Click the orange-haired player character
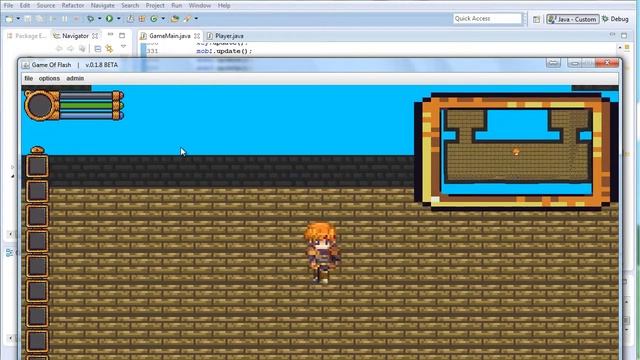 pos(322,253)
